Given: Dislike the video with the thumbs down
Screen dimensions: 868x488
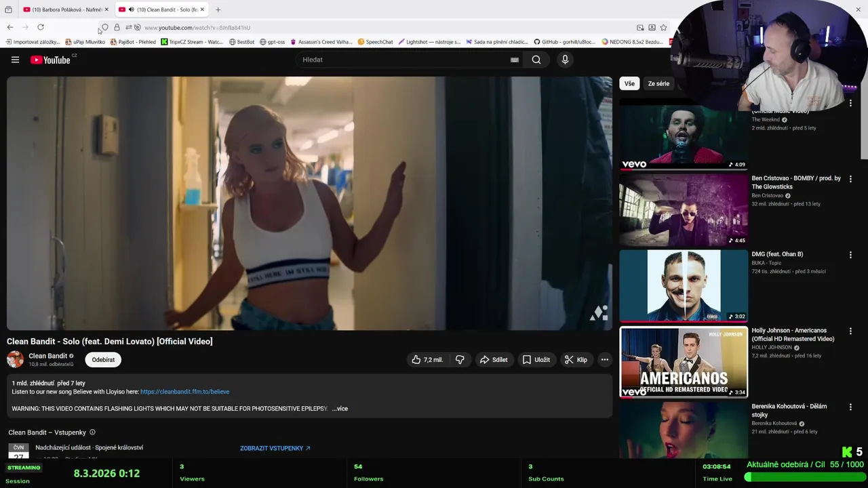Looking at the screenshot, I should click(460, 360).
